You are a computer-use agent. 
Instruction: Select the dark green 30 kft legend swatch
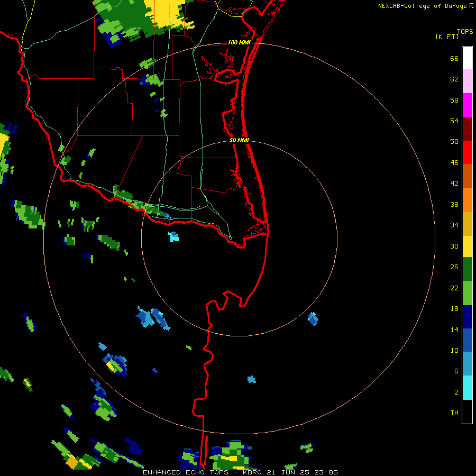[467, 269]
